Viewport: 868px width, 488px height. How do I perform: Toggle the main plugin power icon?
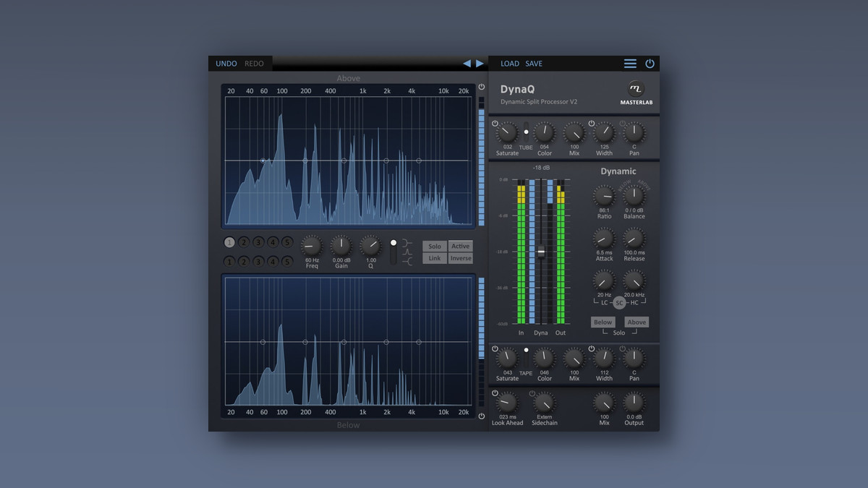pyautogui.click(x=650, y=64)
